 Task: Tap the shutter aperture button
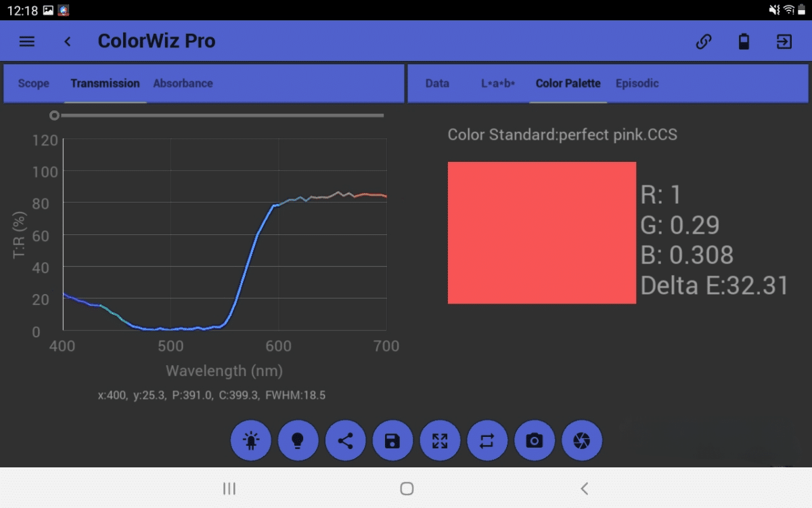pos(582,441)
